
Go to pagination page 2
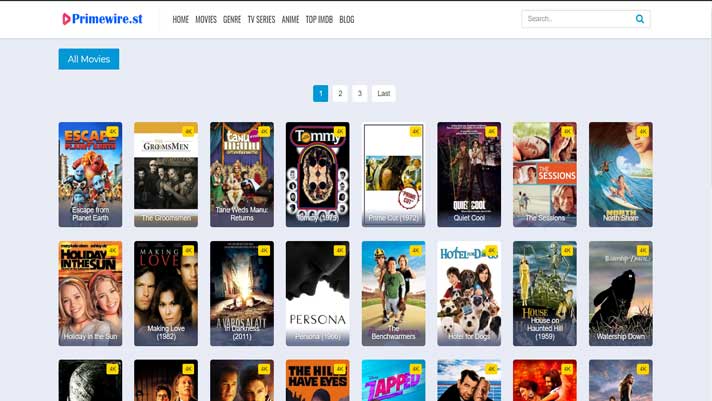coord(340,94)
